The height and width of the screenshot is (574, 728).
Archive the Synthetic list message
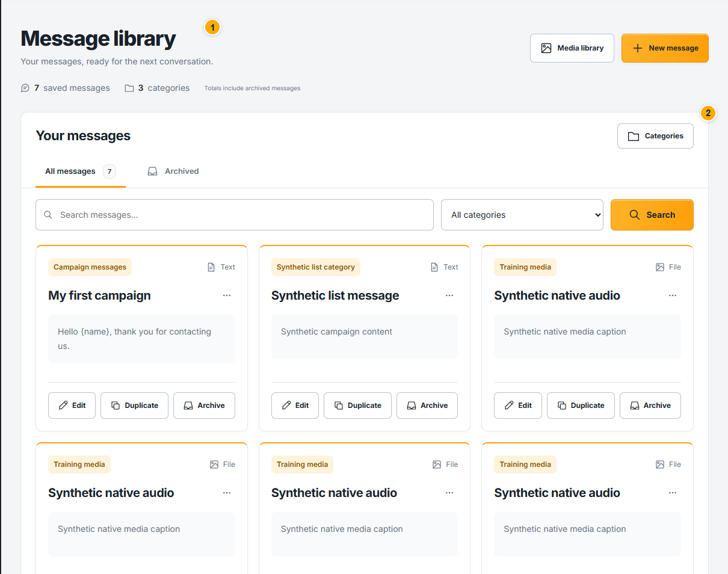coord(427,406)
